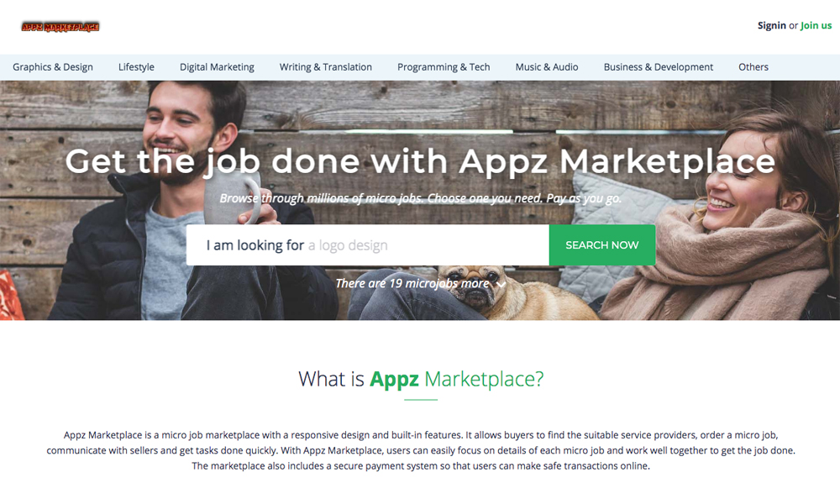
Task: Click the Join us link
Action: 816,25
